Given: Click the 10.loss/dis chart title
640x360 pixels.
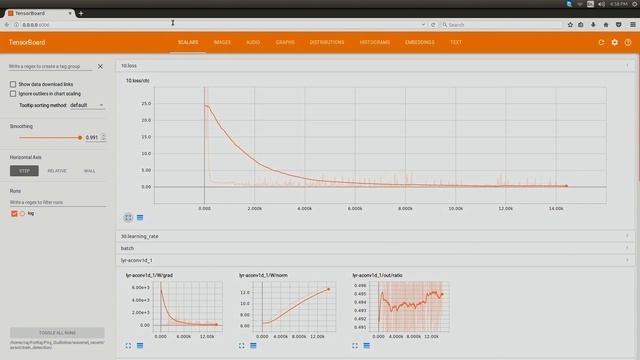Looking at the screenshot, I should [138, 81].
